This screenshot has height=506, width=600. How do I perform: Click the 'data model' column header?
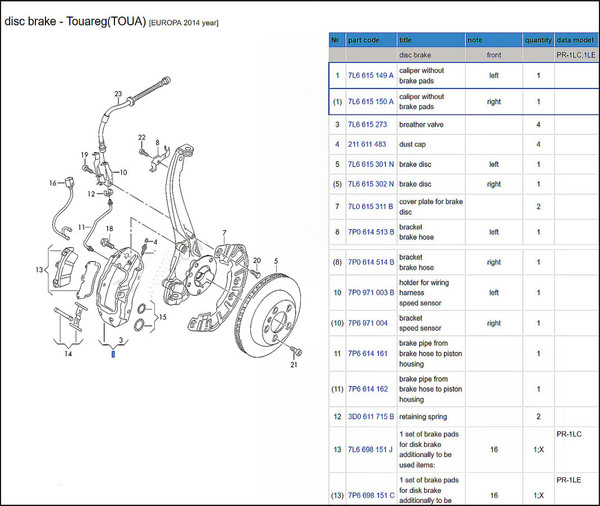click(576, 40)
